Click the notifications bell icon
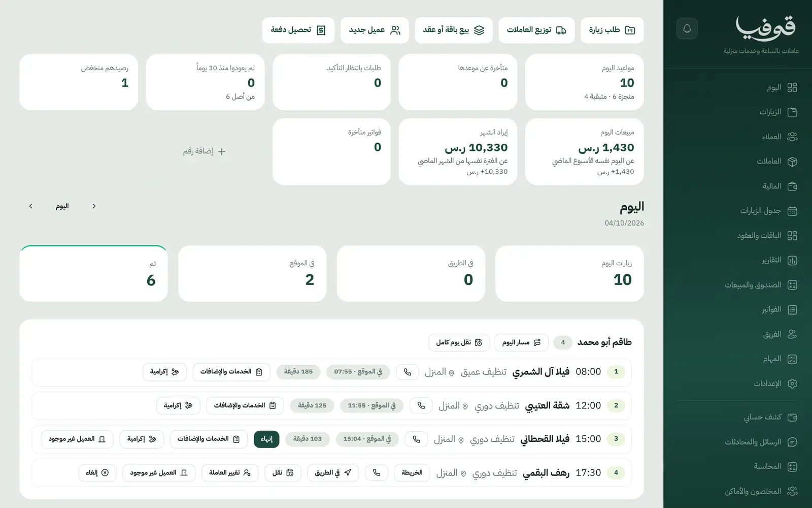This screenshot has width=812, height=508. (687, 28)
